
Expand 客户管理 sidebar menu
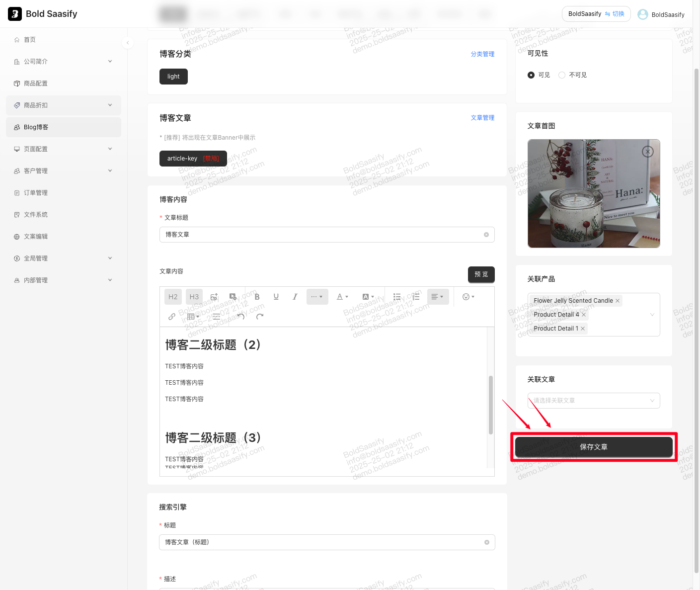(x=64, y=171)
